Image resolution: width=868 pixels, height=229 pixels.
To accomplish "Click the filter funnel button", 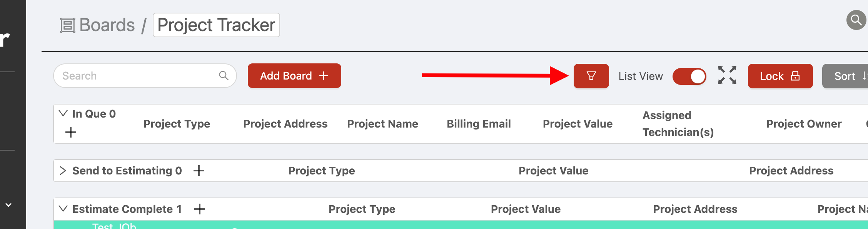I will tap(591, 76).
